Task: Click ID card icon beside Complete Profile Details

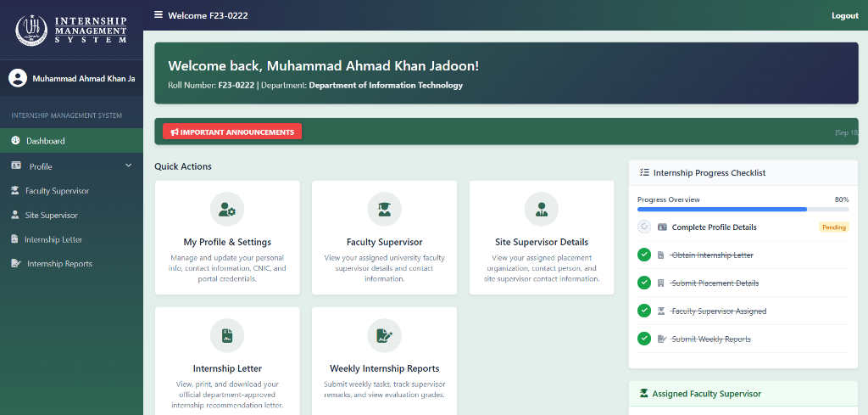Action: pos(662,227)
